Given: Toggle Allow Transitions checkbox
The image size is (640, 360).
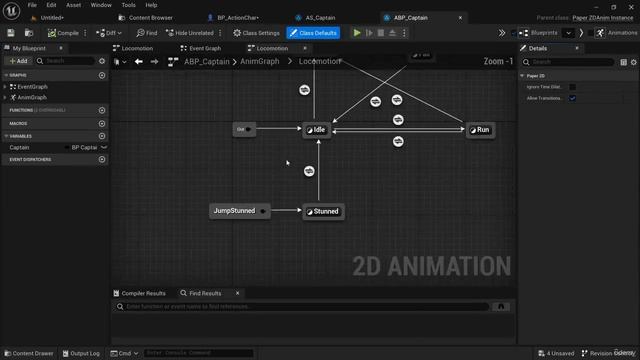Looking at the screenshot, I should click(x=572, y=98).
